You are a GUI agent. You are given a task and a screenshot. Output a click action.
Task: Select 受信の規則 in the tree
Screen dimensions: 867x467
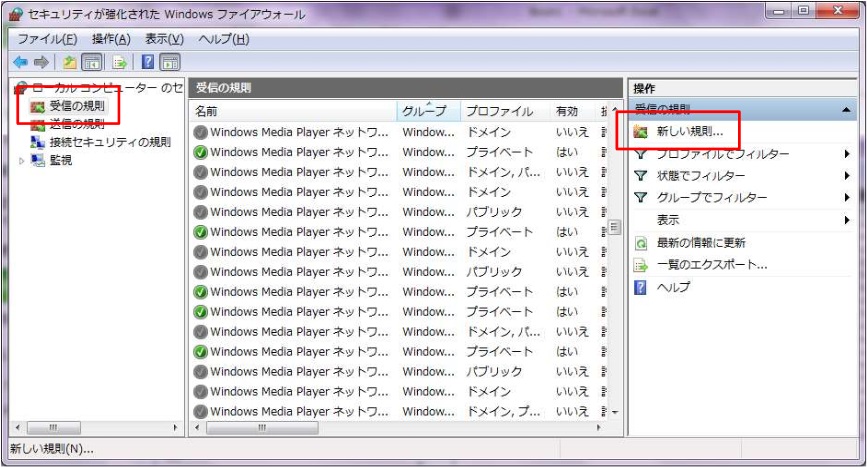(x=77, y=106)
